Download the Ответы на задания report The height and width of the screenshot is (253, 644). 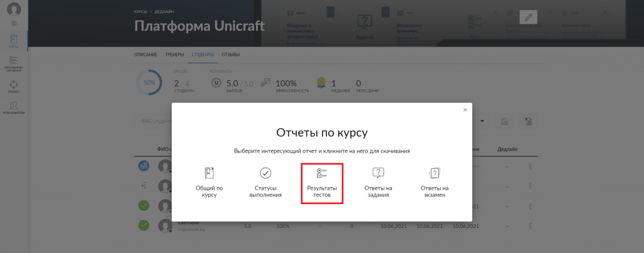[378, 183]
